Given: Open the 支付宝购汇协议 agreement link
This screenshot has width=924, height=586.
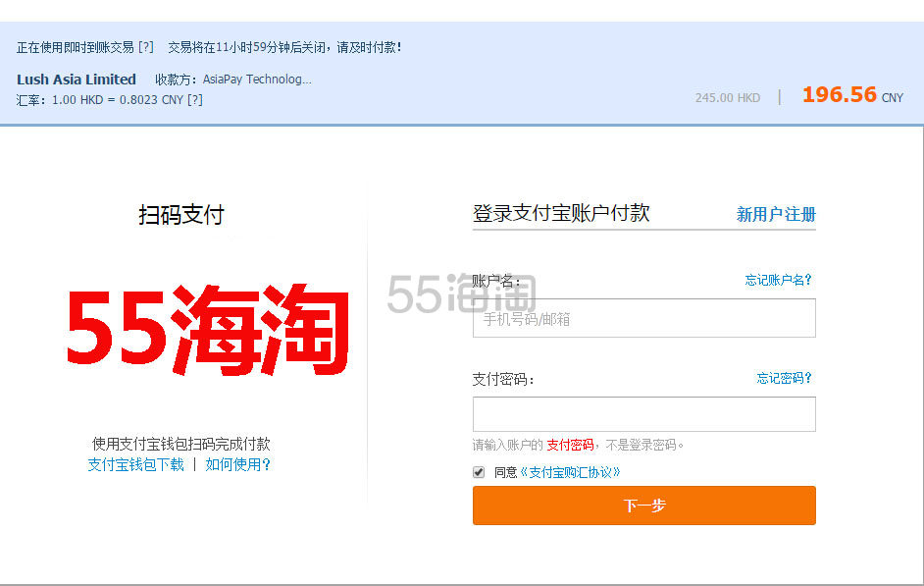Looking at the screenshot, I should 570,472.
